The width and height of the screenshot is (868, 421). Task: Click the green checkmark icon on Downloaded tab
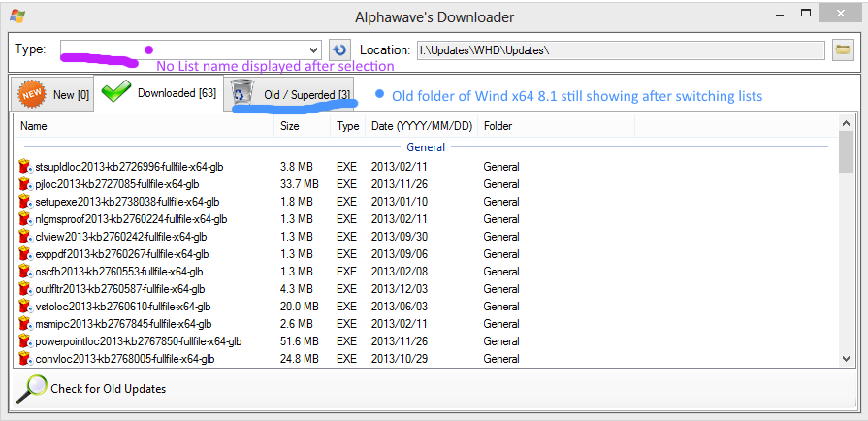[x=115, y=93]
